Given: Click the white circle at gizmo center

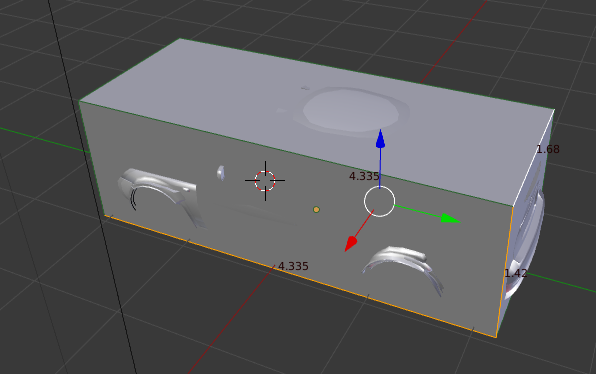Looking at the screenshot, I should (379, 201).
